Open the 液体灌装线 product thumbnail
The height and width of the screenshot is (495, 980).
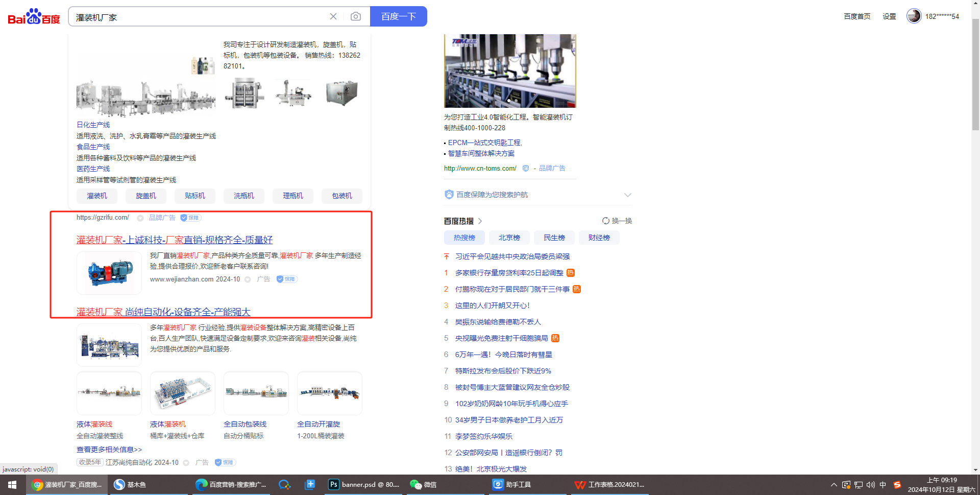(109, 393)
